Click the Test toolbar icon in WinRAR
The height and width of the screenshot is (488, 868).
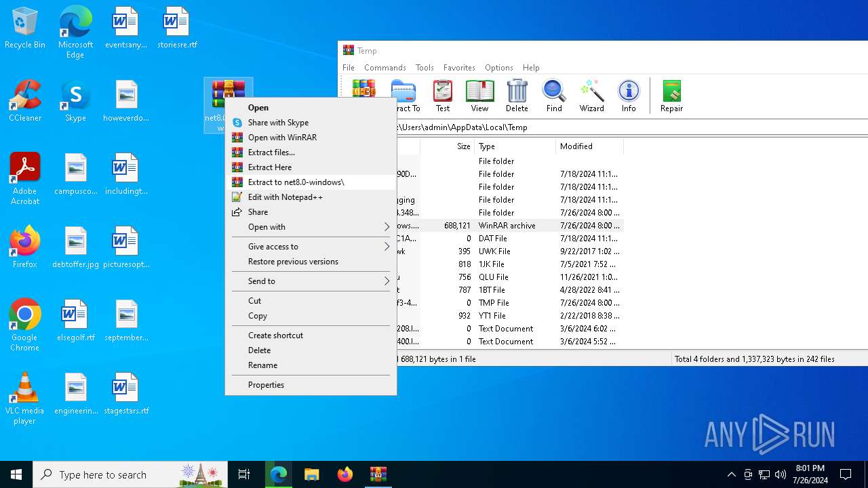coord(443,96)
